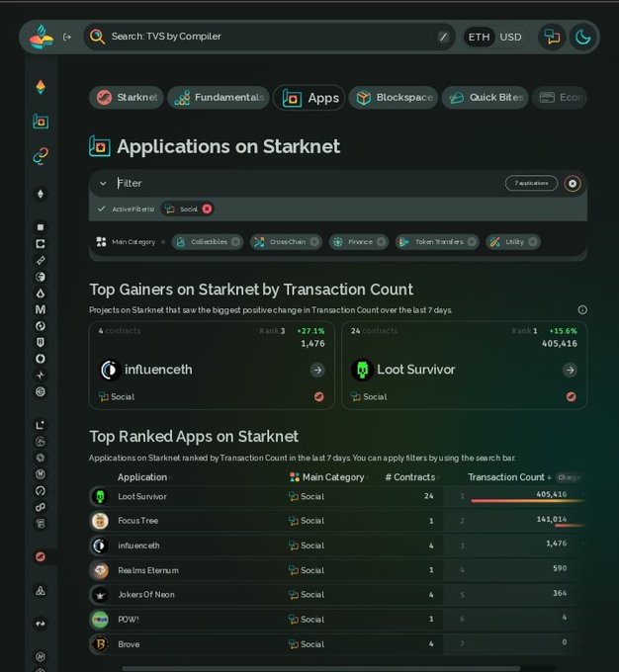Open the Blockspace tab

[x=394, y=98]
